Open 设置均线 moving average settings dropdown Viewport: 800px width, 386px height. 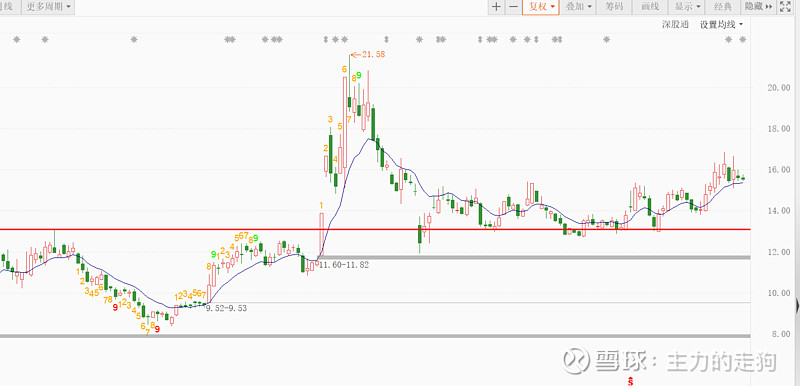tap(721, 24)
